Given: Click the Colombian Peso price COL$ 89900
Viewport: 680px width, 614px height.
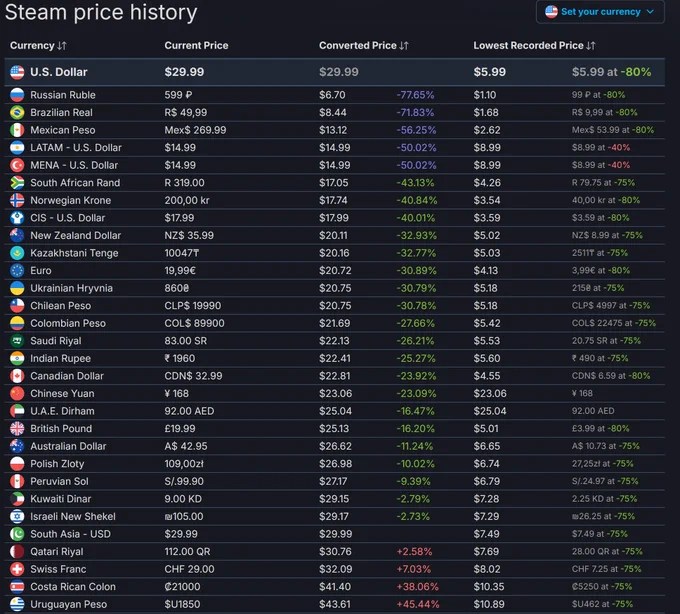Looking at the screenshot, I should point(194,323).
